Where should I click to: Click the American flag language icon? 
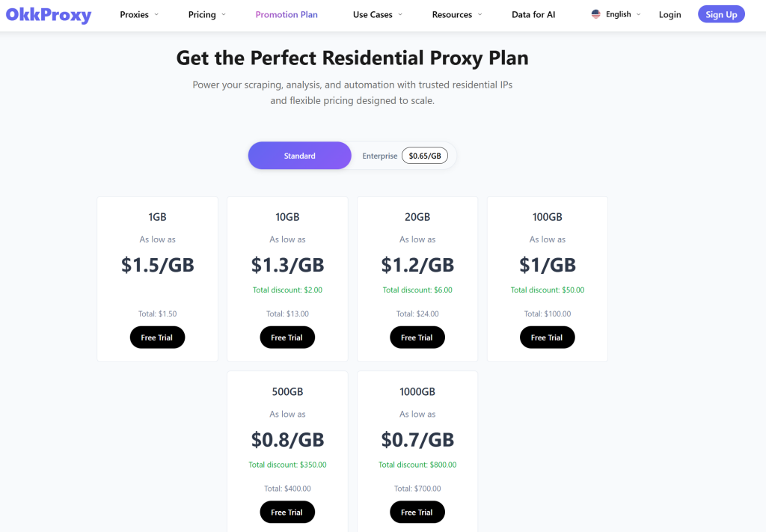point(596,13)
